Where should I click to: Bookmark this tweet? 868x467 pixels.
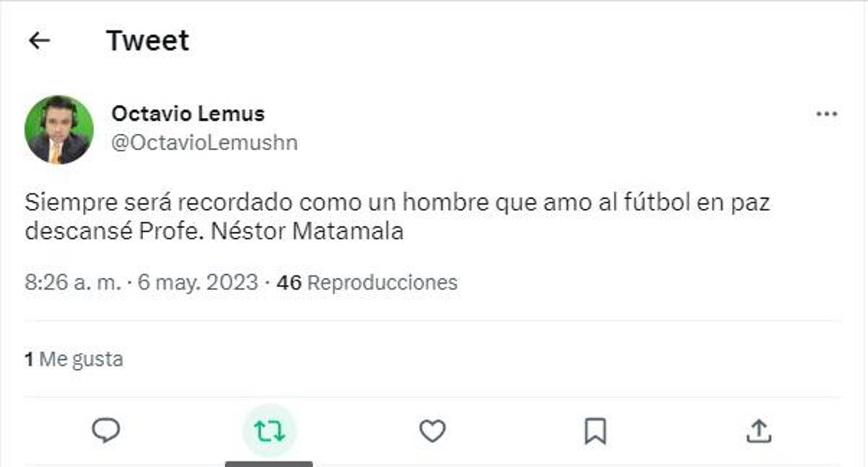tap(595, 431)
